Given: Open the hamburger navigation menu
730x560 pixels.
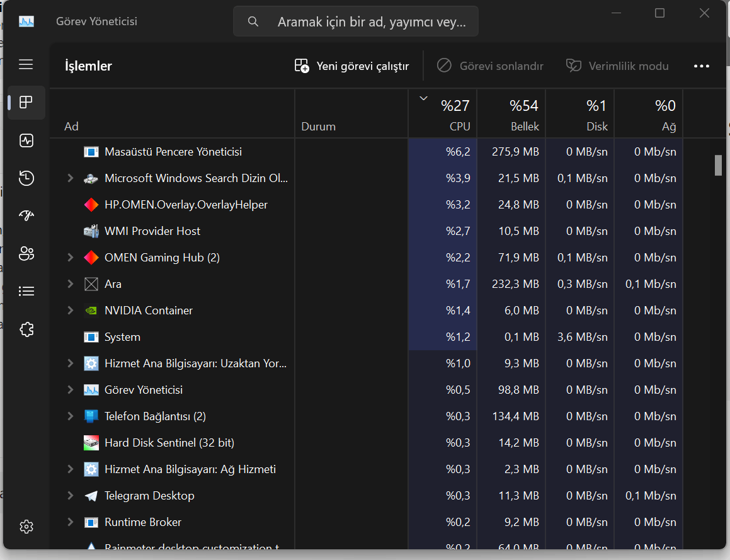Looking at the screenshot, I should 26,64.
